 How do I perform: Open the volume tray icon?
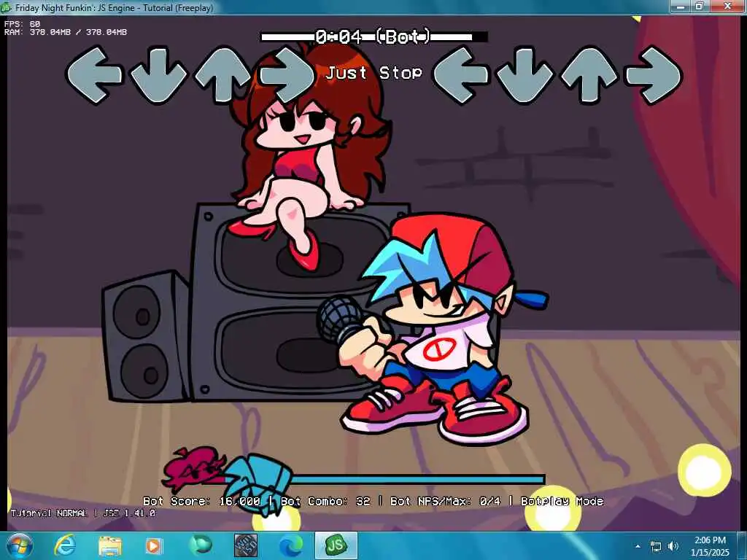point(673,547)
